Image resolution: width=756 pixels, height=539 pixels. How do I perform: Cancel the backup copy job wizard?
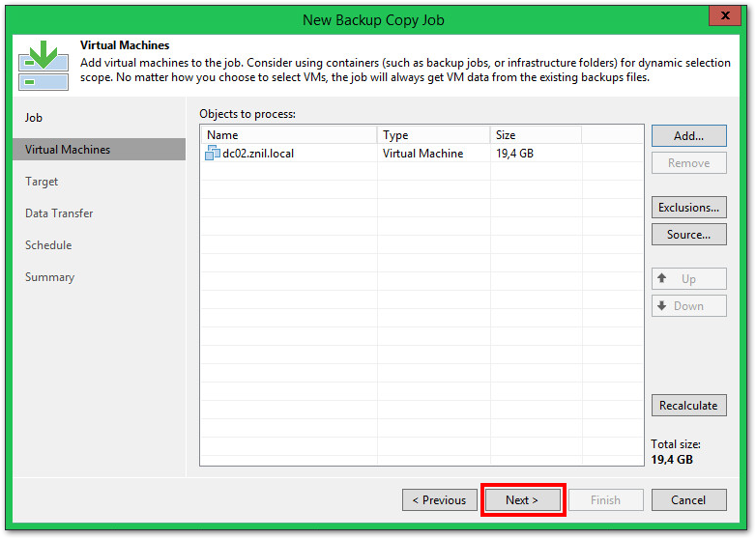coord(688,500)
